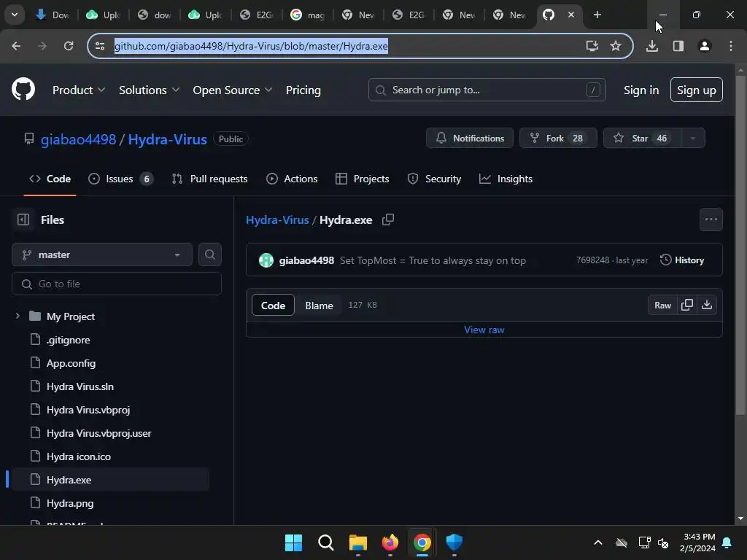747x560 pixels.
Task: Focus the Go to file input
Action: [117, 284]
